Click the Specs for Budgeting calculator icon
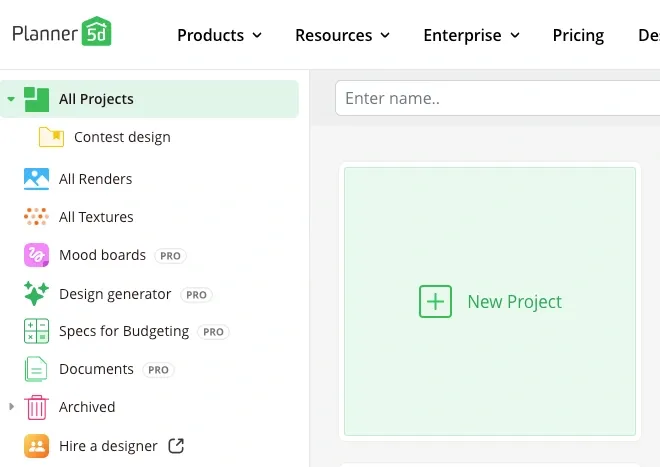The width and height of the screenshot is (660, 467). [37, 331]
